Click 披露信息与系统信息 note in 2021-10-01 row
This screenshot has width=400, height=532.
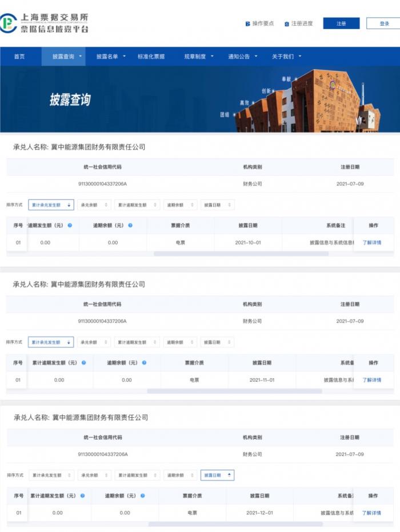point(332,243)
